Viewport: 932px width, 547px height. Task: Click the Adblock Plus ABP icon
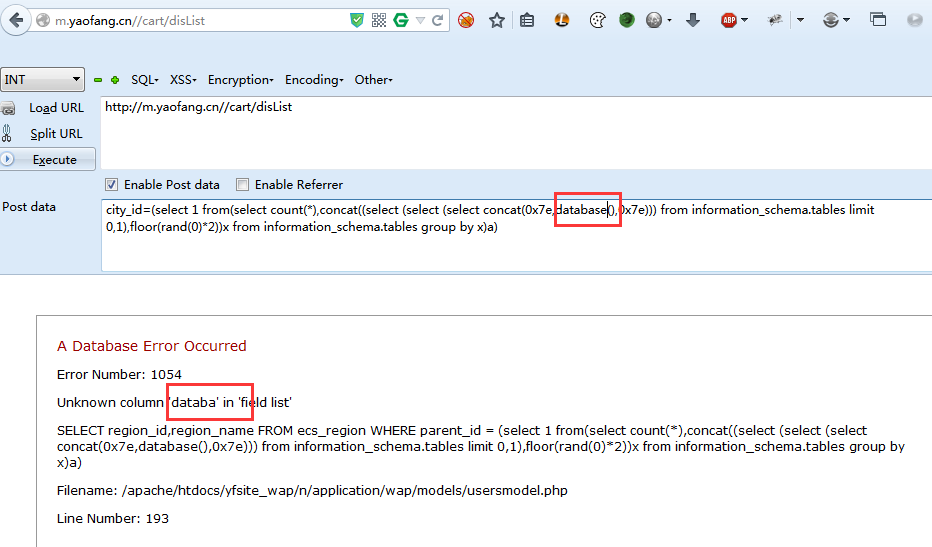[x=729, y=21]
